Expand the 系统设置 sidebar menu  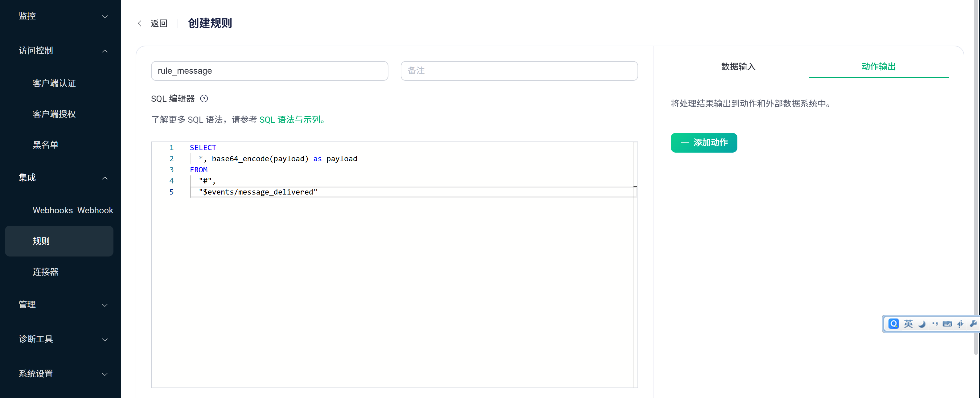pyautogui.click(x=63, y=374)
